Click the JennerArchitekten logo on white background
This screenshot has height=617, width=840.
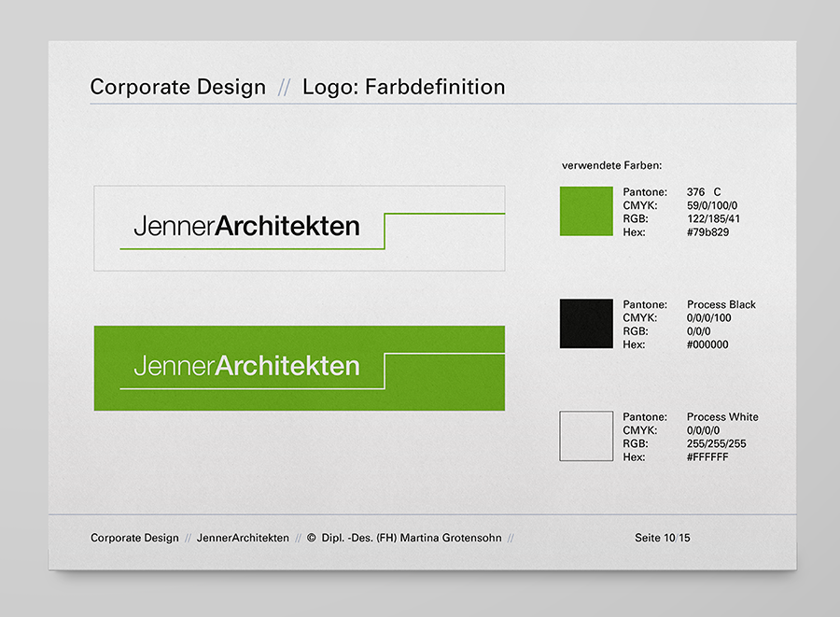[299, 228]
